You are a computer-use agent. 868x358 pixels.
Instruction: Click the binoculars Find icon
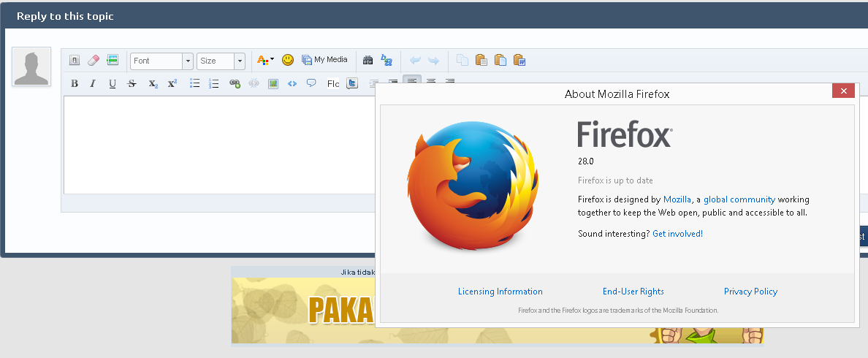click(368, 61)
